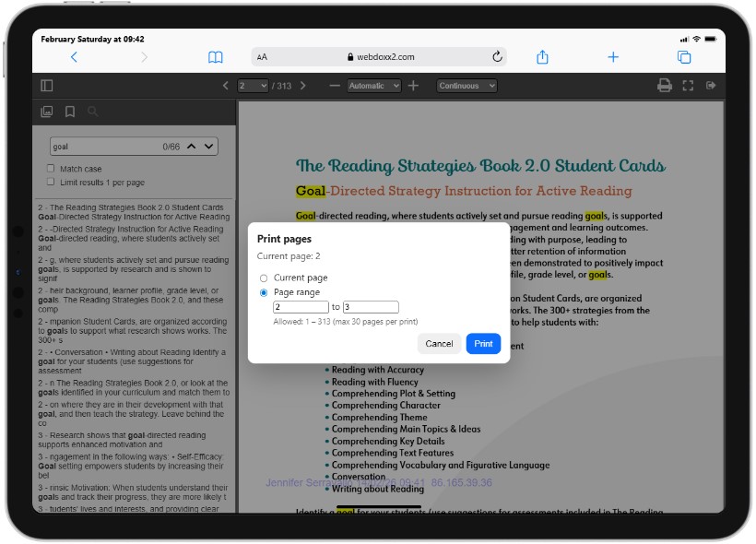Jump to next search match arrow
This screenshot has height=544, width=756.
point(208,146)
